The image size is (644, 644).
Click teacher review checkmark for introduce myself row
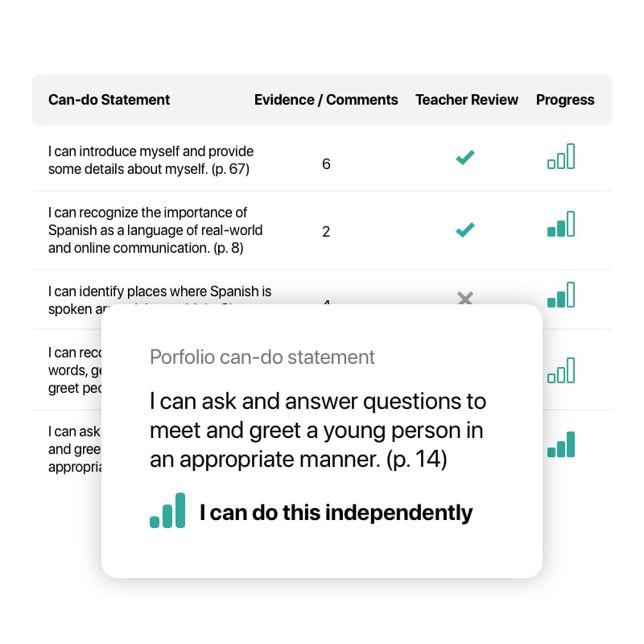click(465, 157)
